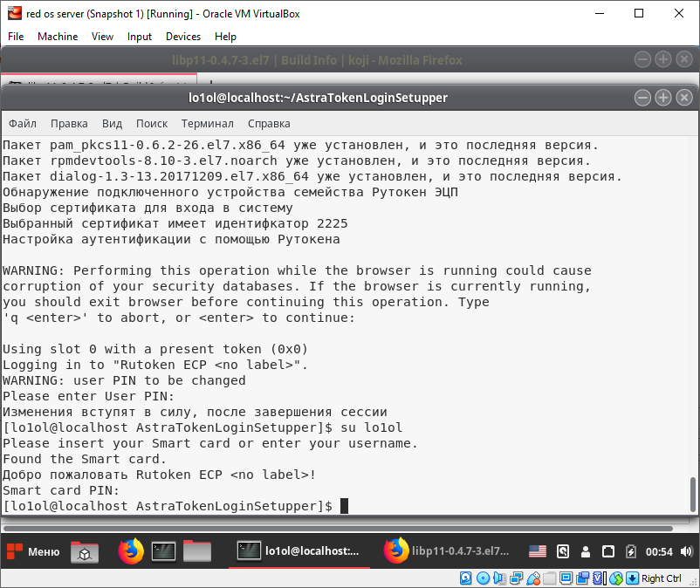
Task: Click "Found the Smart card." line
Action: pos(85,459)
